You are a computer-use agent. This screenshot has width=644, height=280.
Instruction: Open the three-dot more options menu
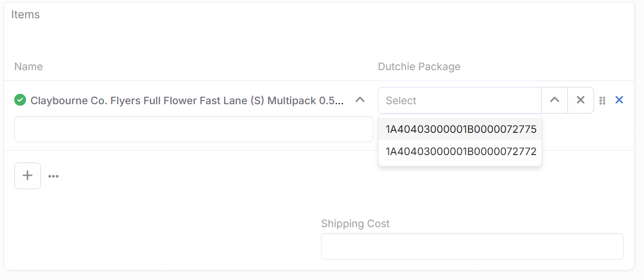[53, 176]
